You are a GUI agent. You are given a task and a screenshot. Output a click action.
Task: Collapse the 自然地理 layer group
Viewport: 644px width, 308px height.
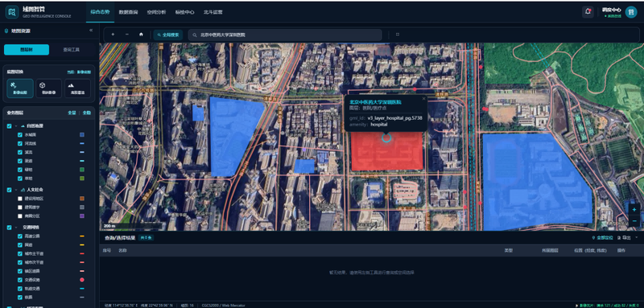point(16,126)
